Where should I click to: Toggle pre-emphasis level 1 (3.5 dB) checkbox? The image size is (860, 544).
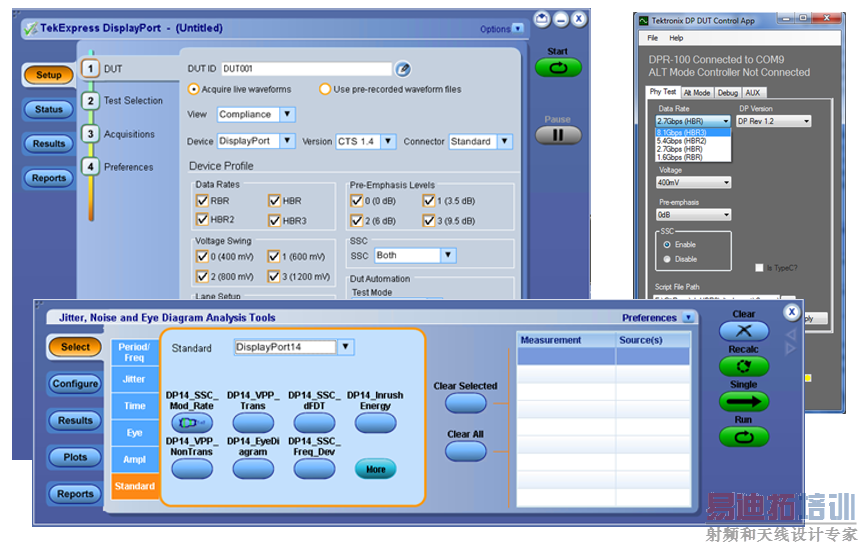(429, 201)
